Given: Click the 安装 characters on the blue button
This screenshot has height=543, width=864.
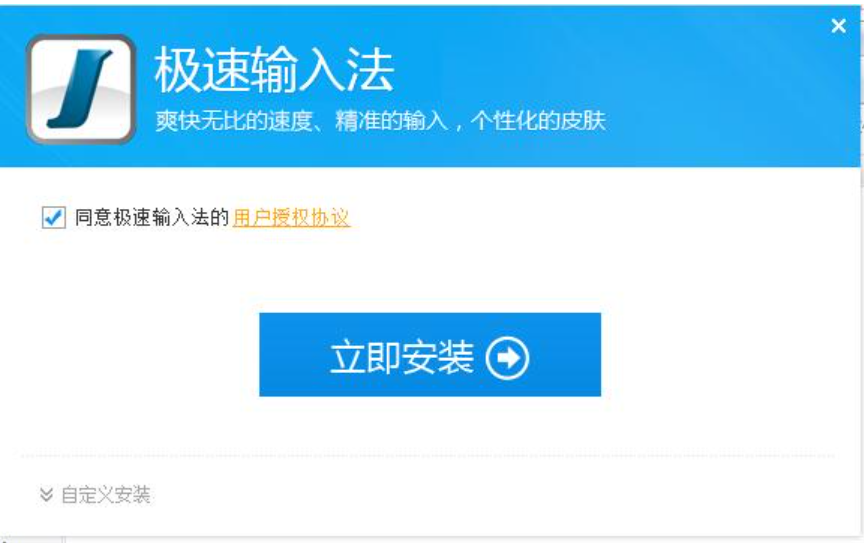Looking at the screenshot, I should 438,357.
